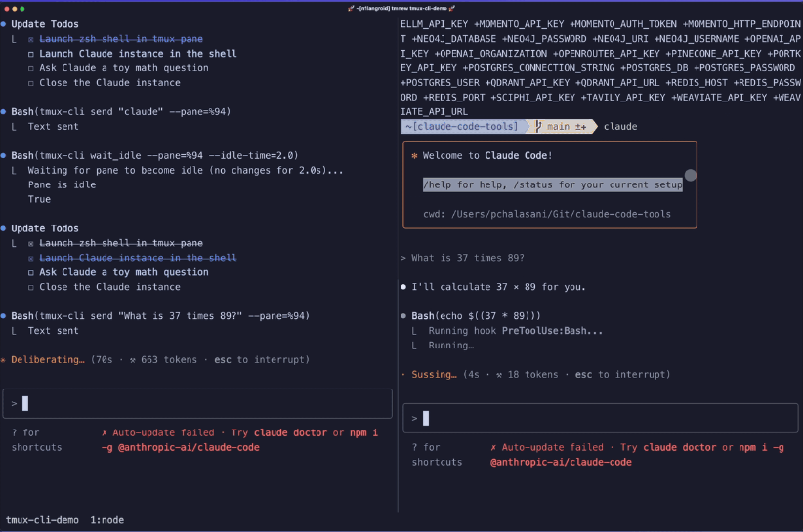
Task: Click the gray checked box for Launch zsh shell
Action: point(30,243)
